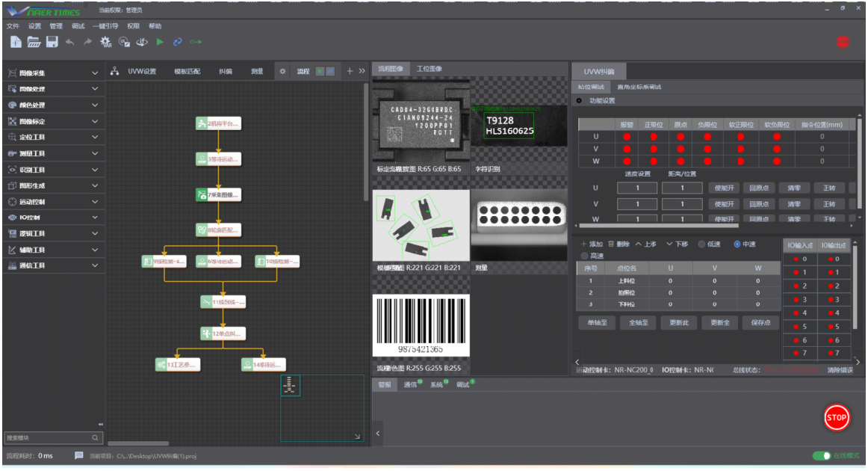Click the 保存点 save point button
This screenshot has height=471, width=868.
(760, 322)
